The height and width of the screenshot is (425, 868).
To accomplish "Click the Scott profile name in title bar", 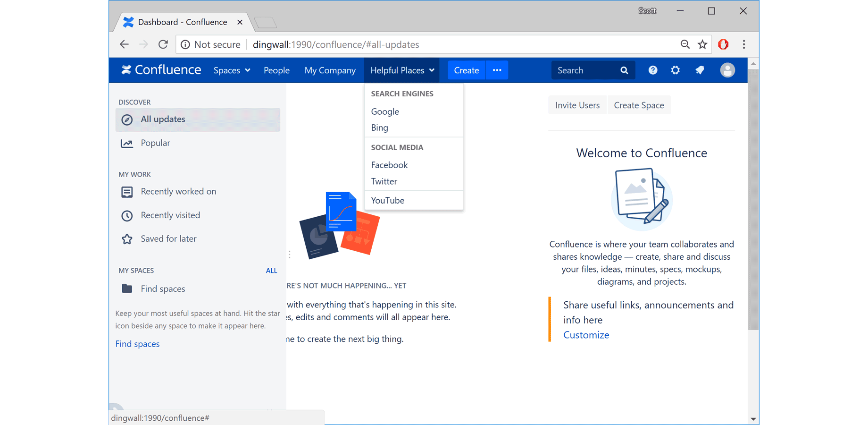I will 647,11.
